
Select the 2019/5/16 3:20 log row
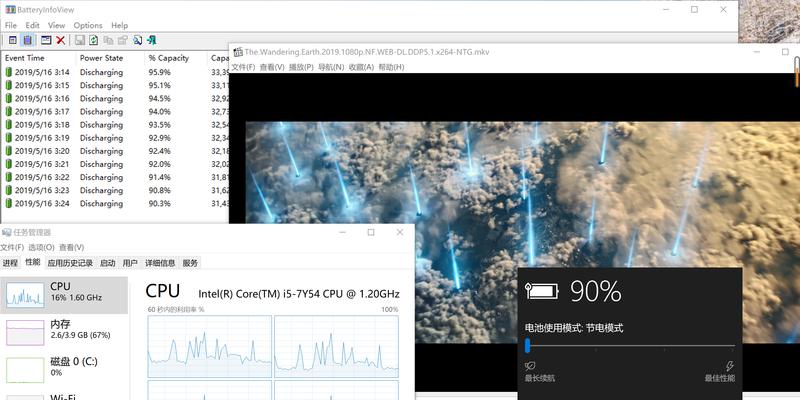coord(115,151)
